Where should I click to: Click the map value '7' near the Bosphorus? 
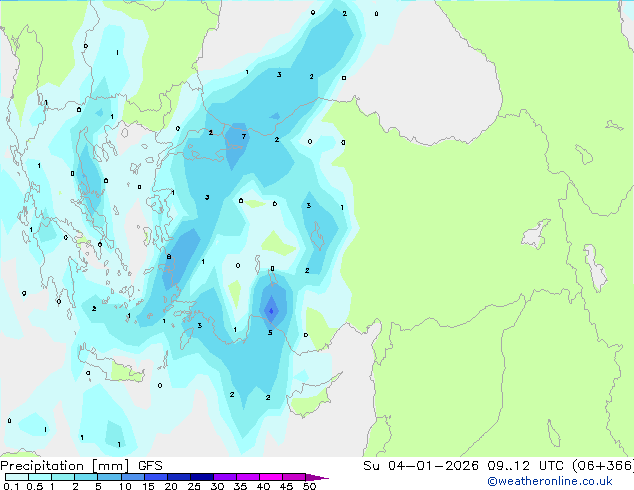(244, 137)
